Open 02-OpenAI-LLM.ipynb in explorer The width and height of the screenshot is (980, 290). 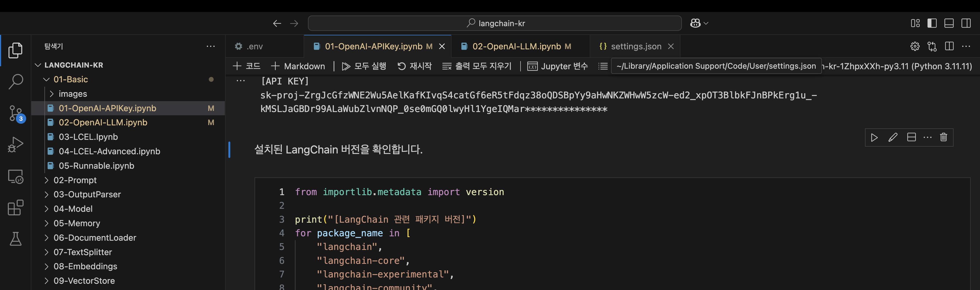[x=128, y=123]
